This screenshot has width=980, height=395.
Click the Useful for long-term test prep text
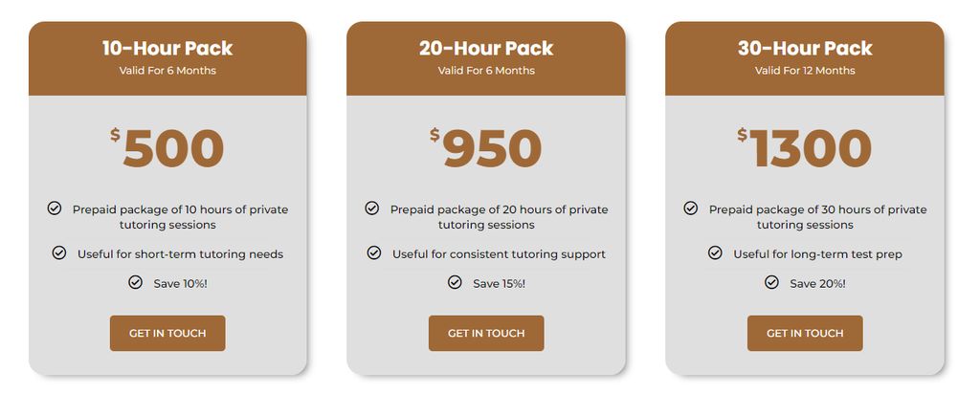pos(817,254)
